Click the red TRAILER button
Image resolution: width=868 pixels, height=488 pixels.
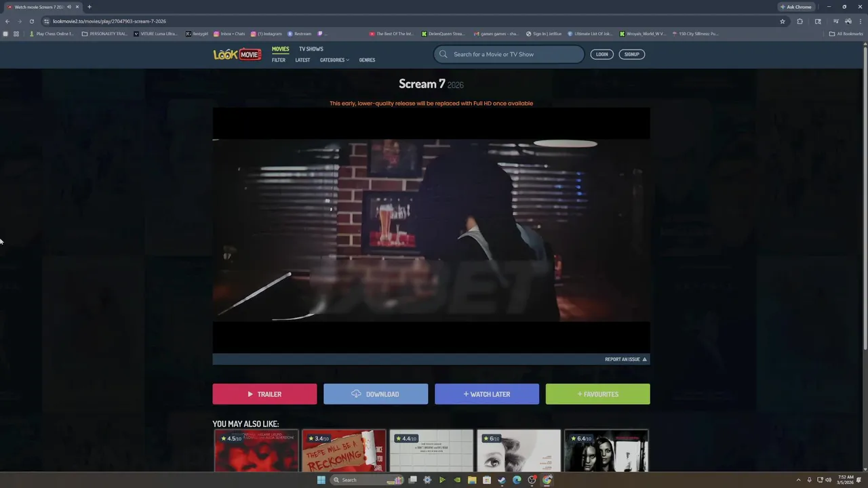264,394
